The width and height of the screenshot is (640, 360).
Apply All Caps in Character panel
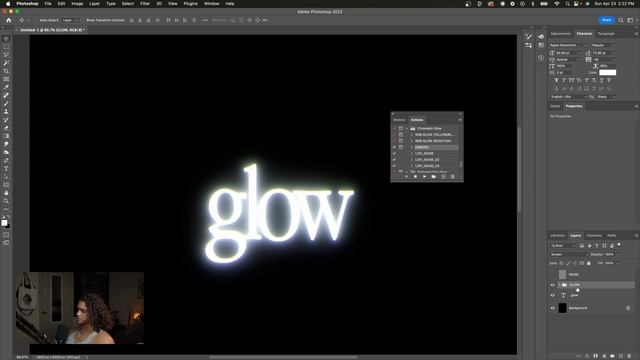tap(571, 80)
